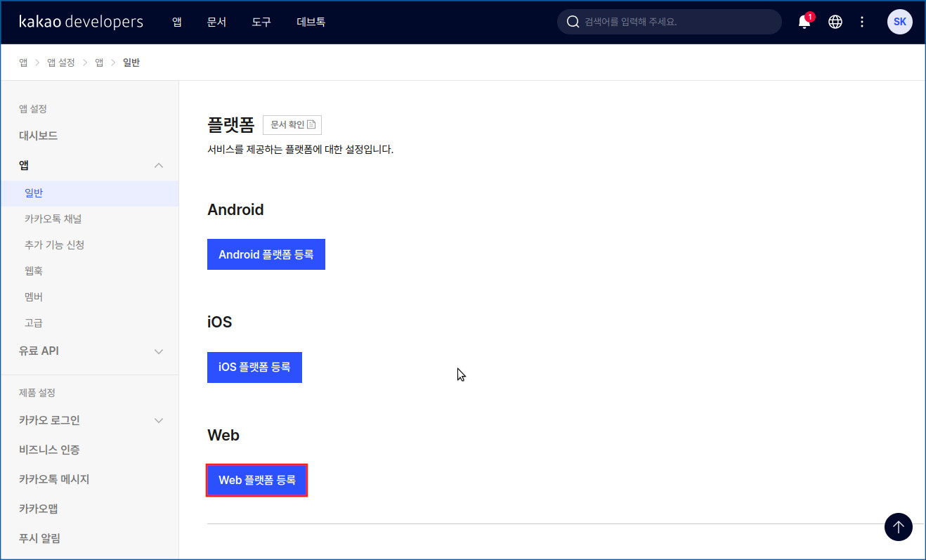The height and width of the screenshot is (560, 926).
Task: Click the Android 플랫폼 등록 button
Action: (x=266, y=254)
